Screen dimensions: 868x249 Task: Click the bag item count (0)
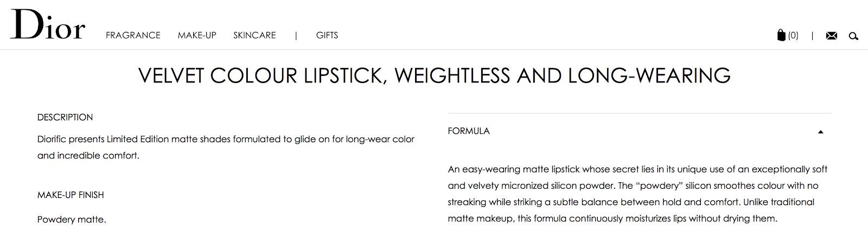793,35
